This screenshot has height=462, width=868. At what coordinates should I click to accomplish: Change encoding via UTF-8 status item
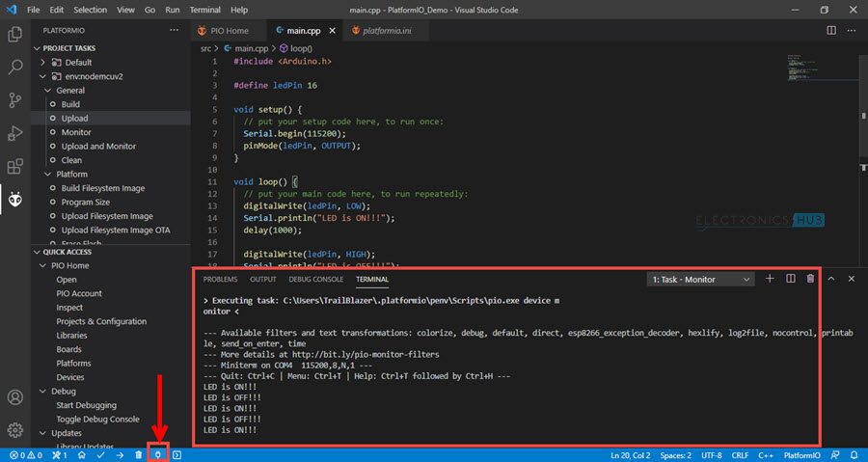[x=712, y=455]
